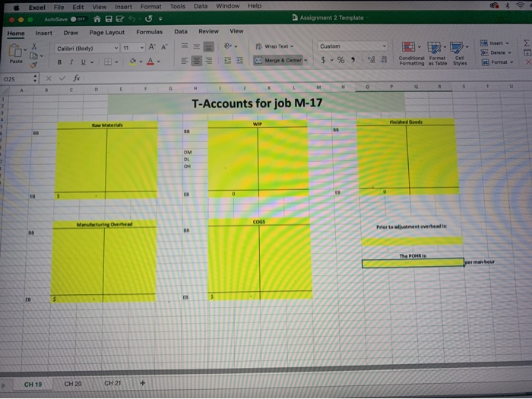
Task: Decrease font size with smaller A
Action: pyautogui.click(x=164, y=47)
